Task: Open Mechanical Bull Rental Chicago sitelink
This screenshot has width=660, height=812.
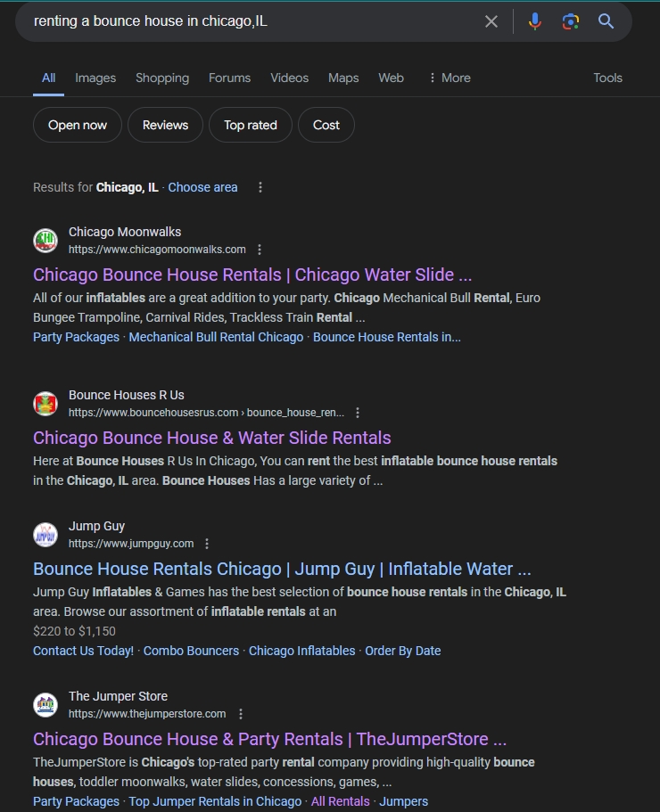Action: tap(216, 337)
